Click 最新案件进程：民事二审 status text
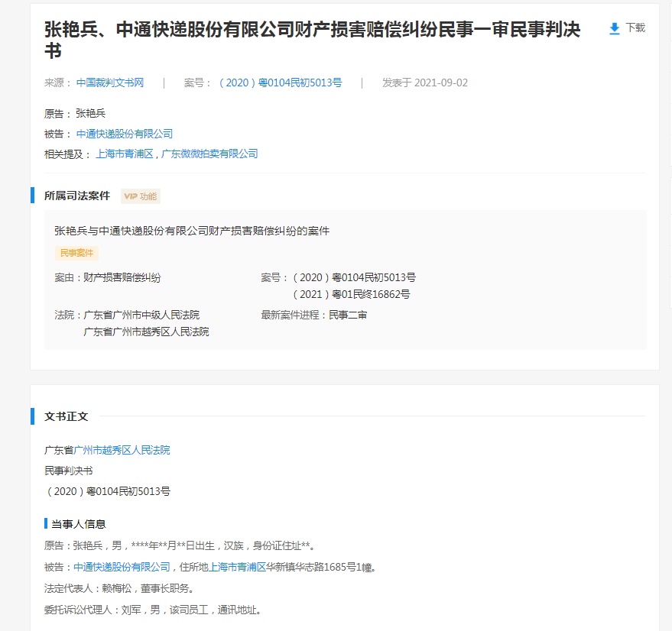The height and width of the screenshot is (631, 672). pyautogui.click(x=314, y=315)
